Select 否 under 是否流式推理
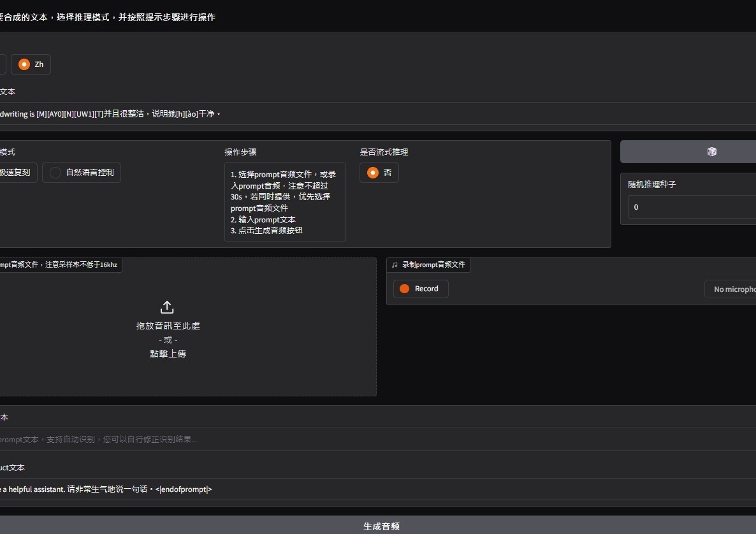 [379, 173]
